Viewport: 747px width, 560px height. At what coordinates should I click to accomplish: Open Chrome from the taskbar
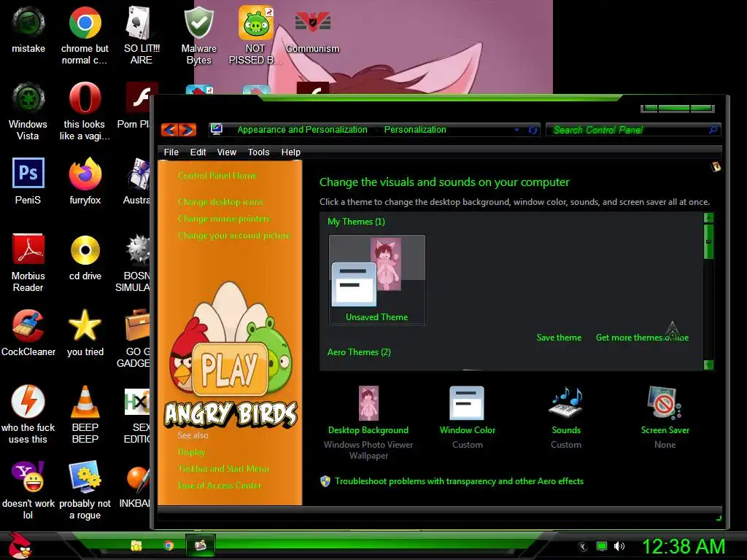pos(169,545)
